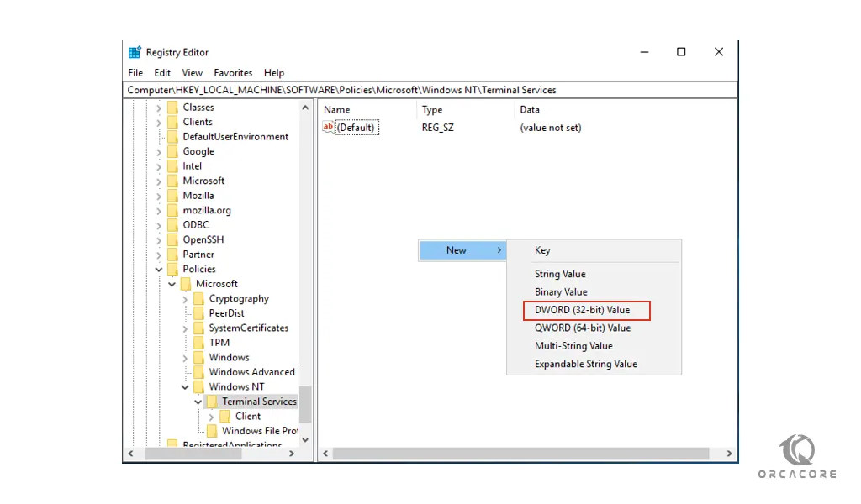Collapse the Policies tree node
861x504 pixels.
pos(159,270)
